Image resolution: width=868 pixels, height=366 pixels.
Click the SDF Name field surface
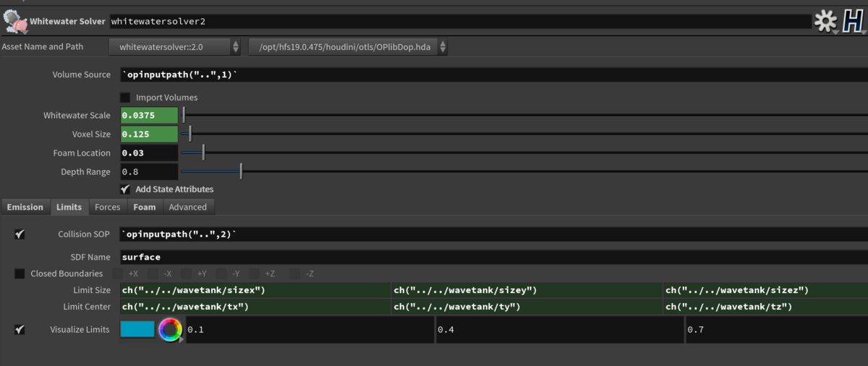(493, 257)
